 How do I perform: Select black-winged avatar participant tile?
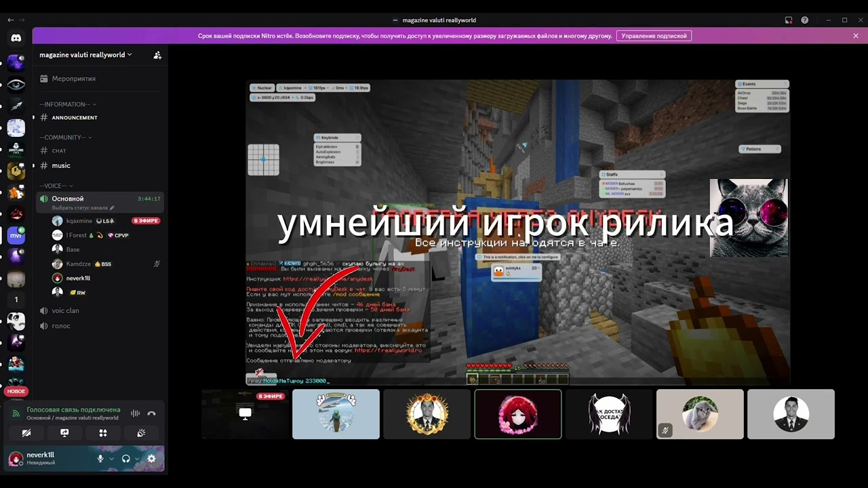609,414
